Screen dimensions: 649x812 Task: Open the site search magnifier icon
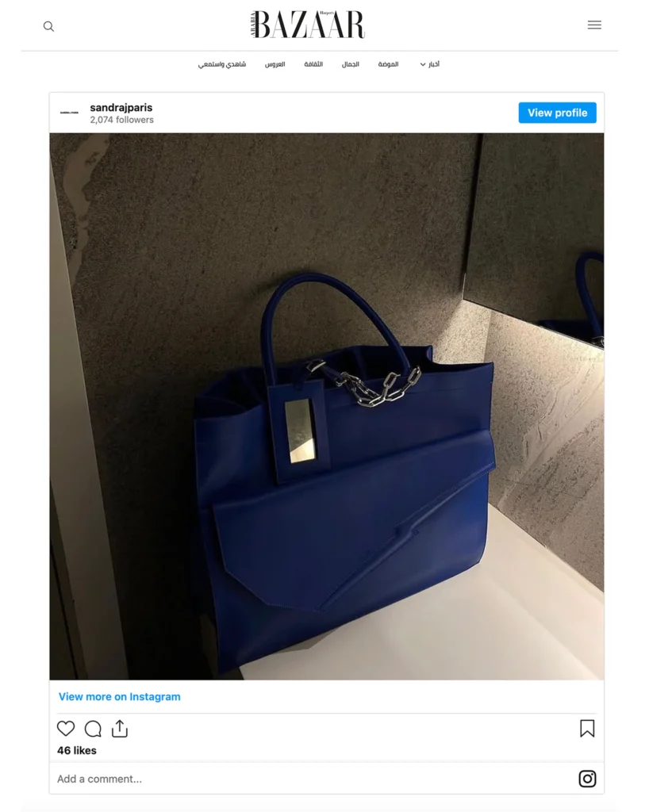pyautogui.click(x=48, y=26)
